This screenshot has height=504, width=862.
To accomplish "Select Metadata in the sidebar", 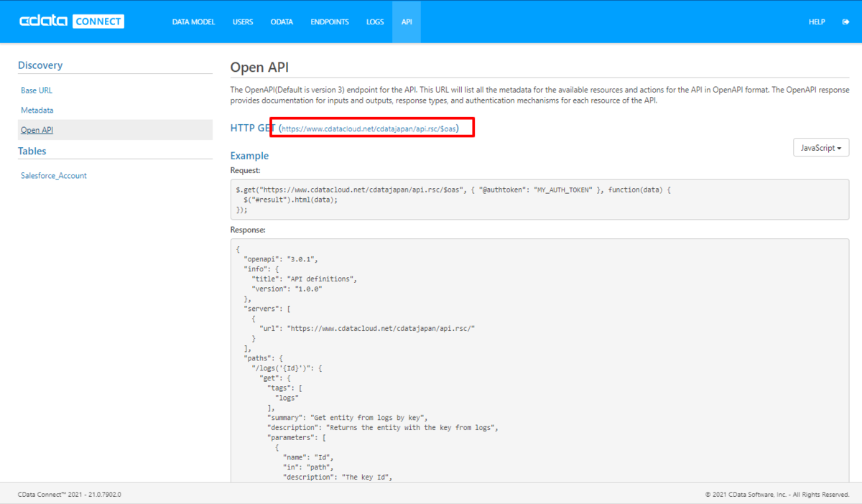I will point(37,111).
